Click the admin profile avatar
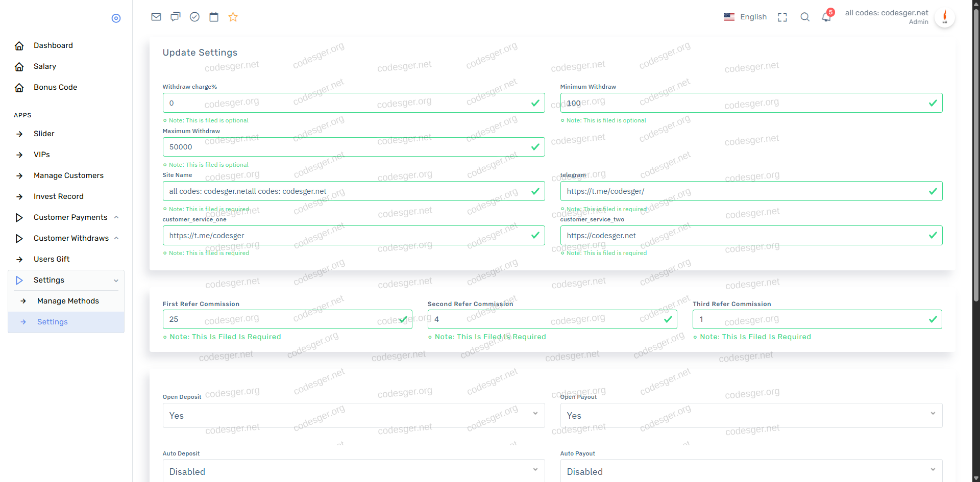Image resolution: width=980 pixels, height=482 pixels. click(x=945, y=17)
